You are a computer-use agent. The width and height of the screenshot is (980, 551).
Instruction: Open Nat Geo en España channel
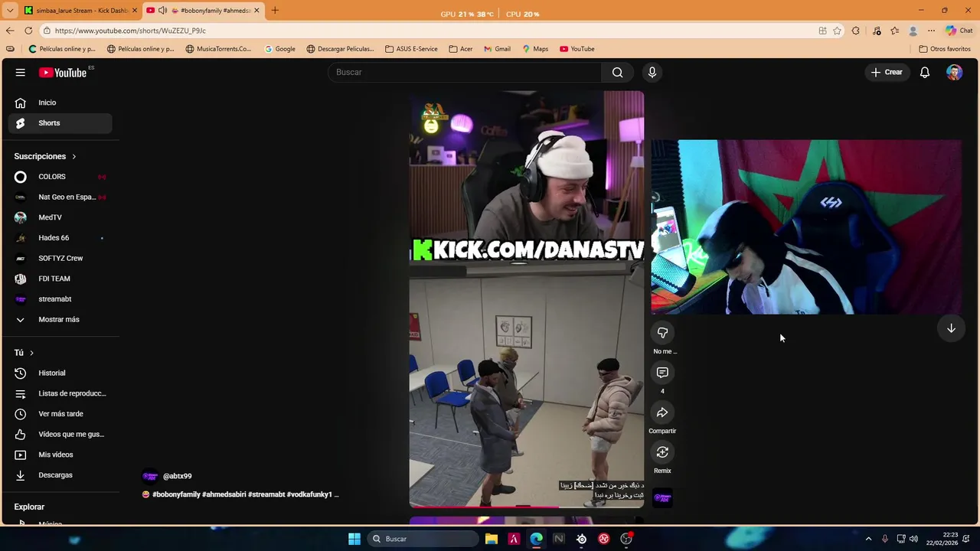point(60,197)
